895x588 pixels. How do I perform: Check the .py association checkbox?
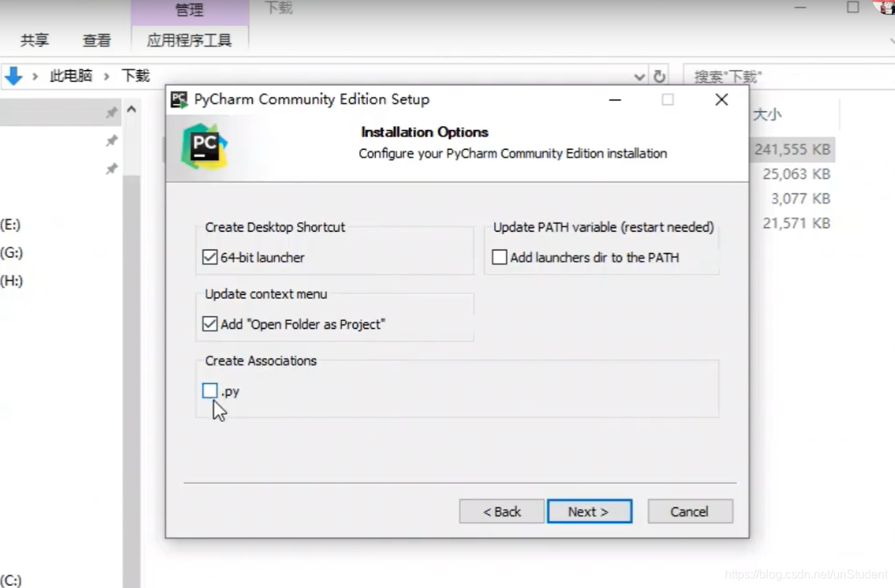(x=210, y=391)
